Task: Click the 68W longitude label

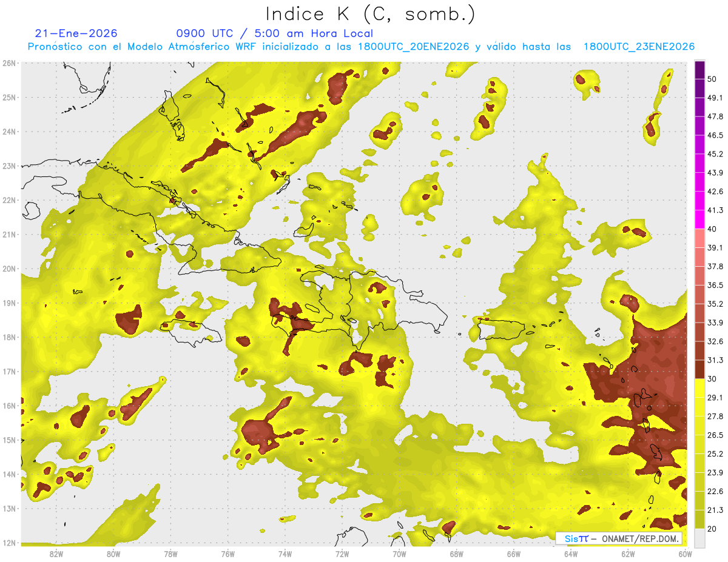Action: tap(456, 554)
